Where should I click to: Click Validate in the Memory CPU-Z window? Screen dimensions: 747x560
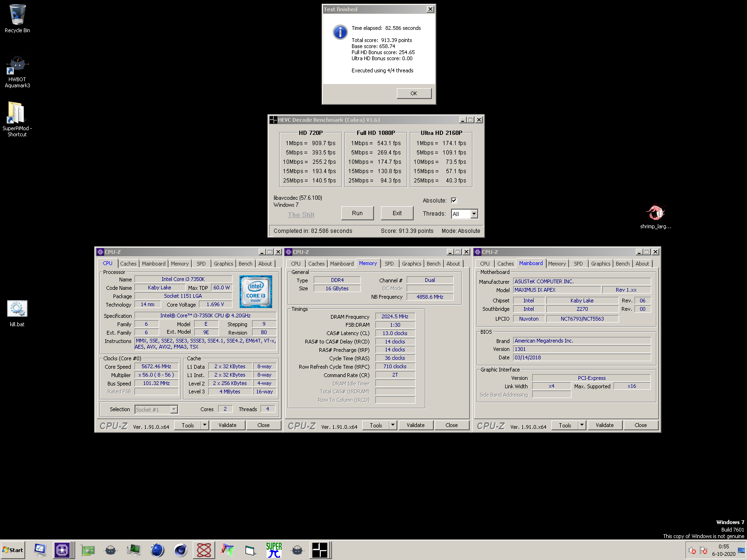click(x=416, y=425)
